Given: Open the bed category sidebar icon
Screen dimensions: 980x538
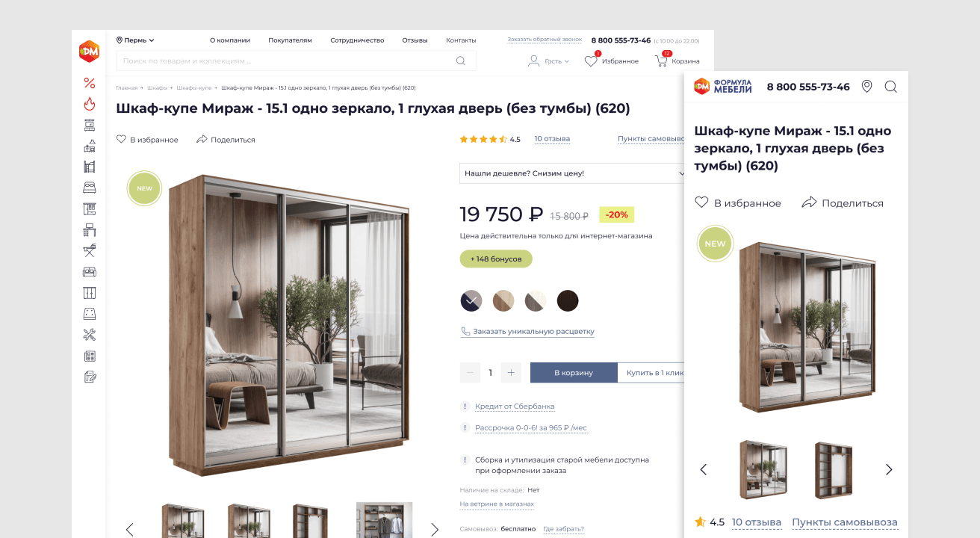Looking at the screenshot, I should [90, 188].
